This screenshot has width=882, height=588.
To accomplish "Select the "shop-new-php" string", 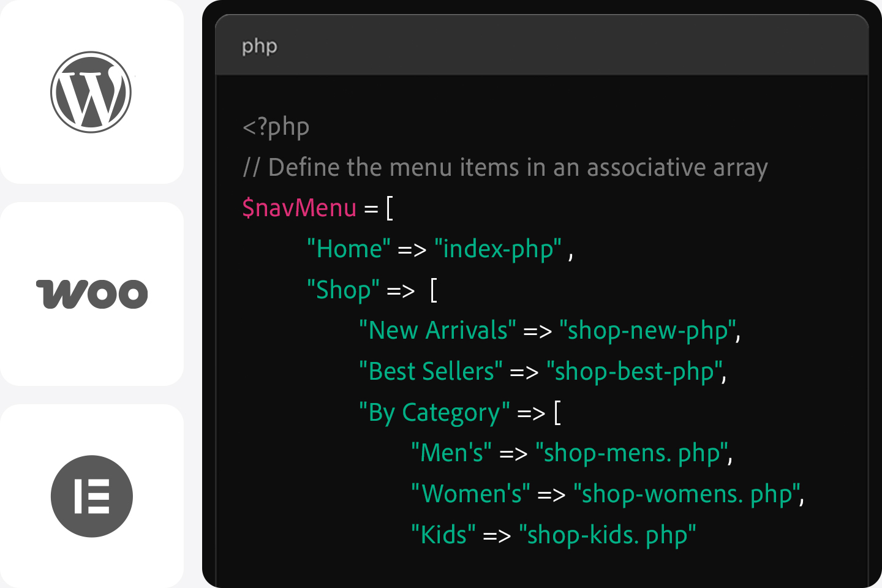I will coord(647,331).
